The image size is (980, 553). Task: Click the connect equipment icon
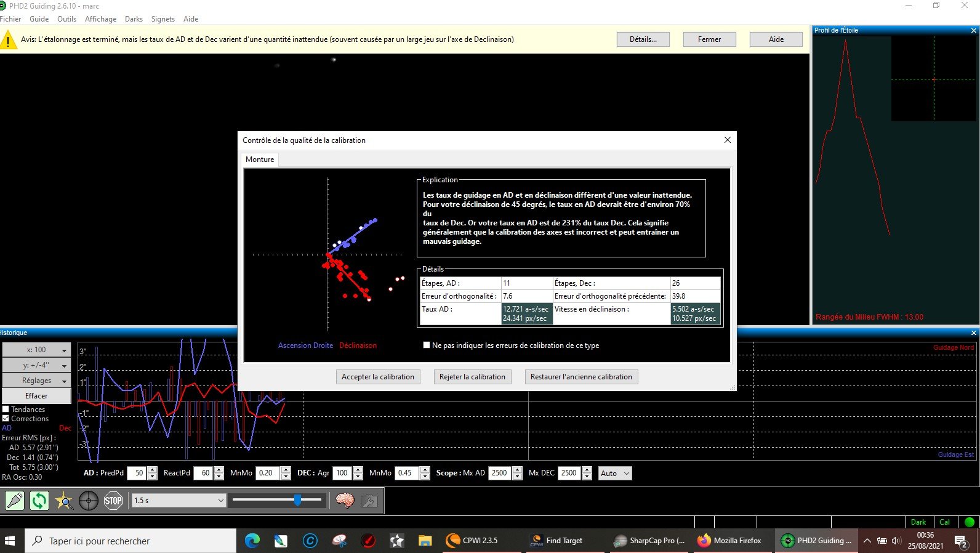click(x=15, y=501)
